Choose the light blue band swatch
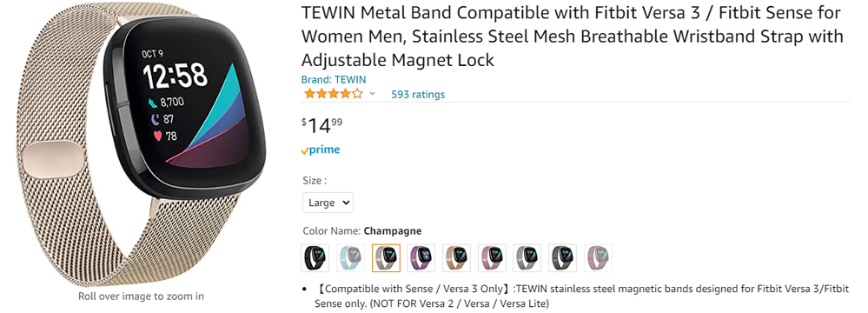Viewport: 868px width, 313px height. click(350, 258)
